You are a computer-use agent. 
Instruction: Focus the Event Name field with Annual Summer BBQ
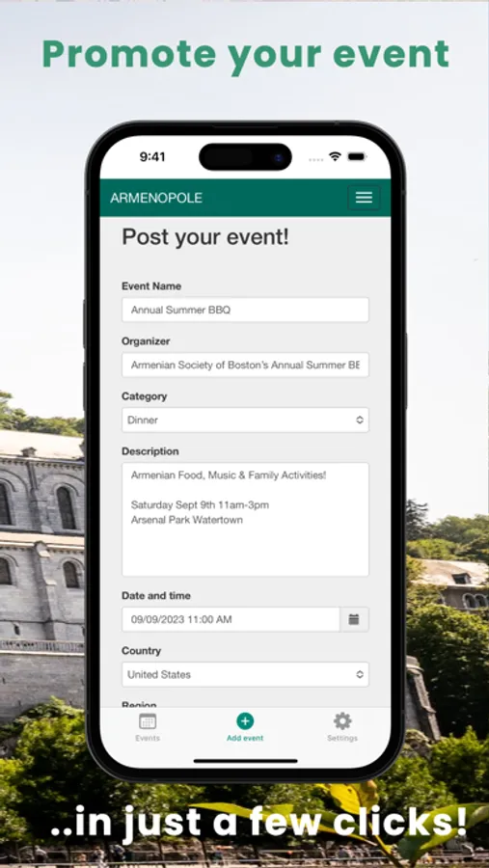pyautogui.click(x=245, y=310)
